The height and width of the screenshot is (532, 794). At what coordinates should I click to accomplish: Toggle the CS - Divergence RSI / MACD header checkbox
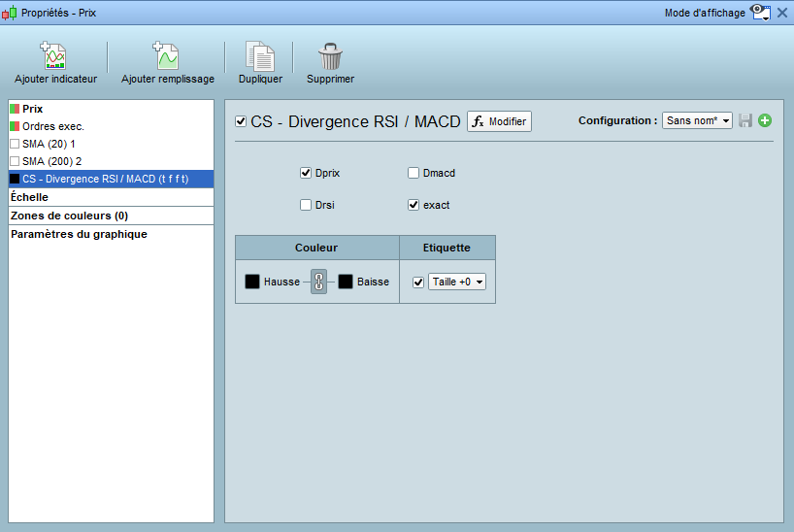[241, 121]
